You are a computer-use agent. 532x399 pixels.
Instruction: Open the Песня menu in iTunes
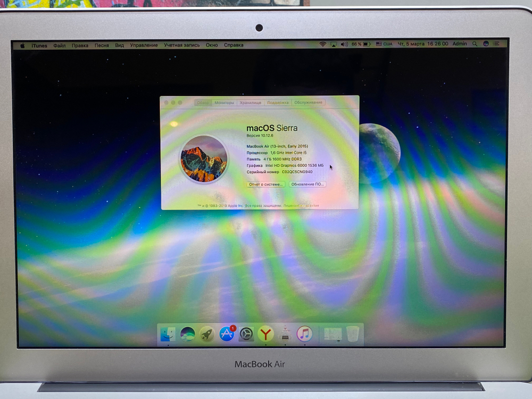[101, 46]
